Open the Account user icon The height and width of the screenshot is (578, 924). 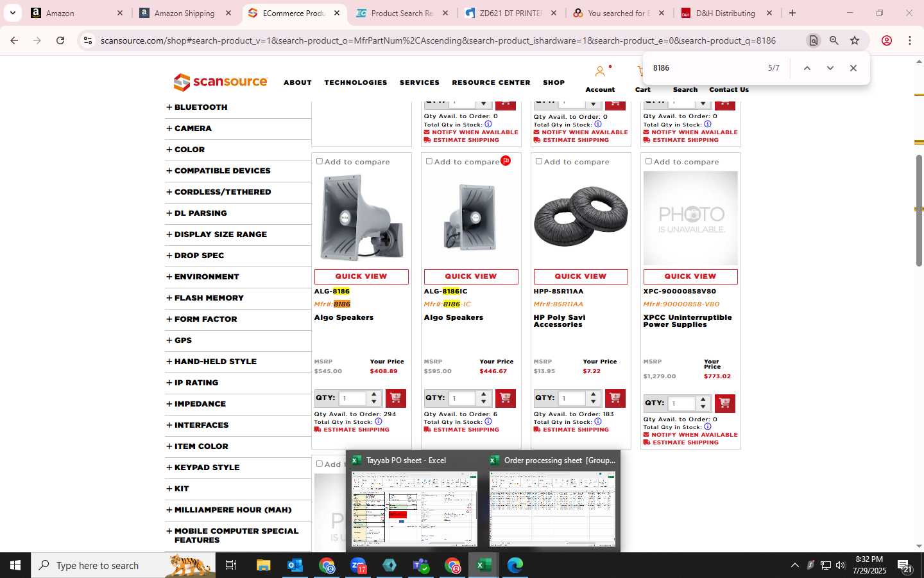click(x=600, y=71)
